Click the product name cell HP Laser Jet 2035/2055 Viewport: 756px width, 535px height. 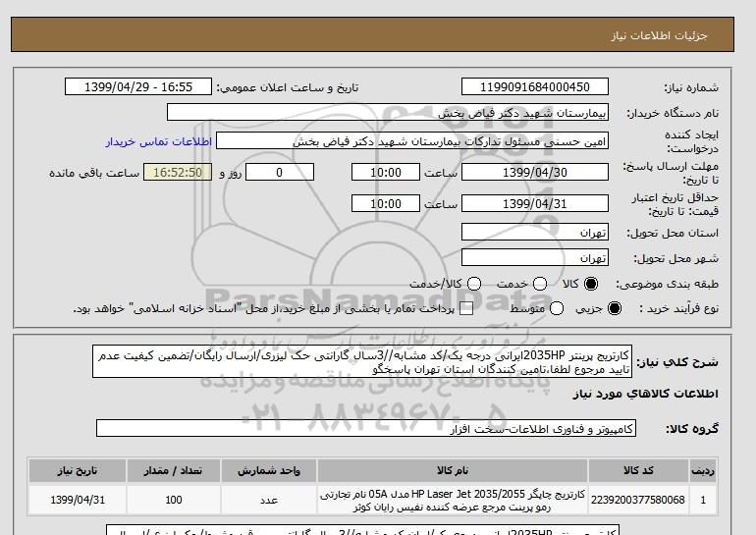[x=453, y=500]
